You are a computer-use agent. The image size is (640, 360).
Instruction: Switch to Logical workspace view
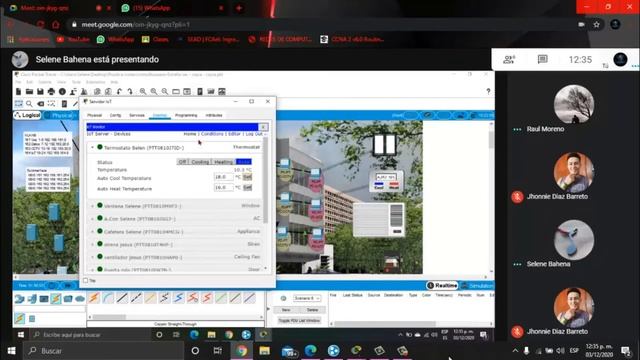(28, 116)
